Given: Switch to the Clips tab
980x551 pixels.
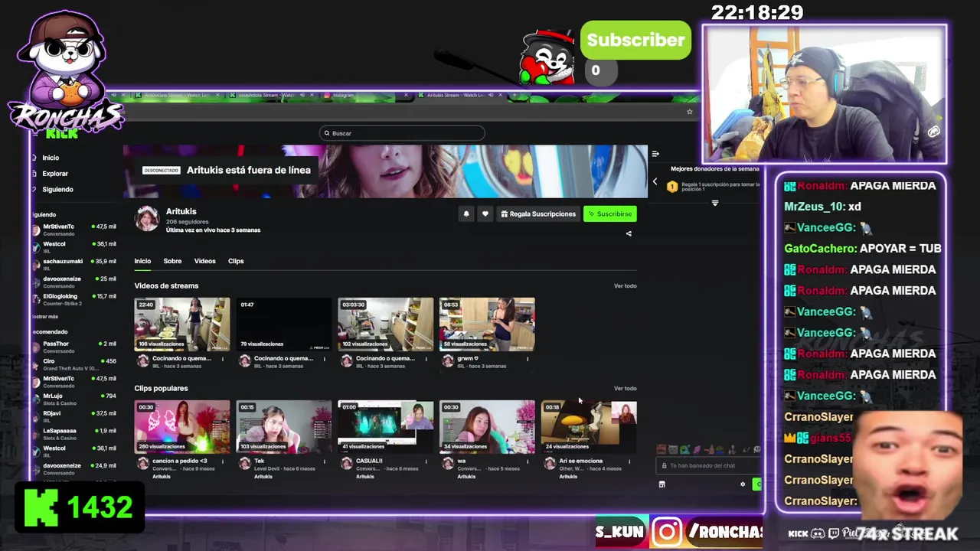Looking at the screenshot, I should click(236, 261).
